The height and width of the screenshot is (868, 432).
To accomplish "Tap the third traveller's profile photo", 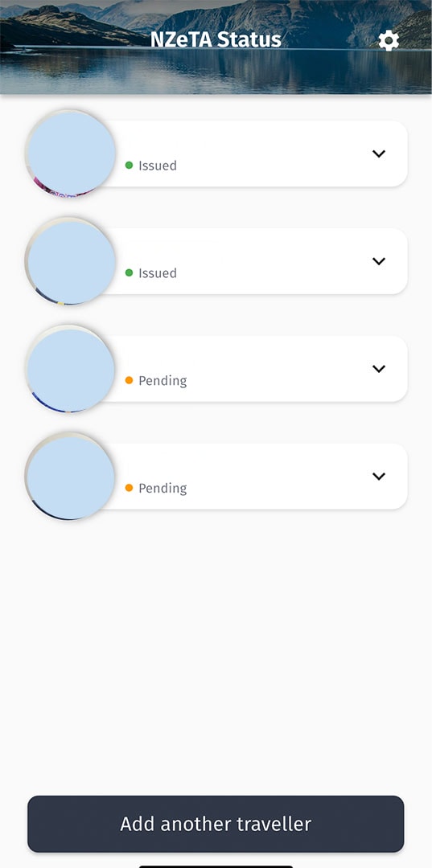I will pos(70,368).
